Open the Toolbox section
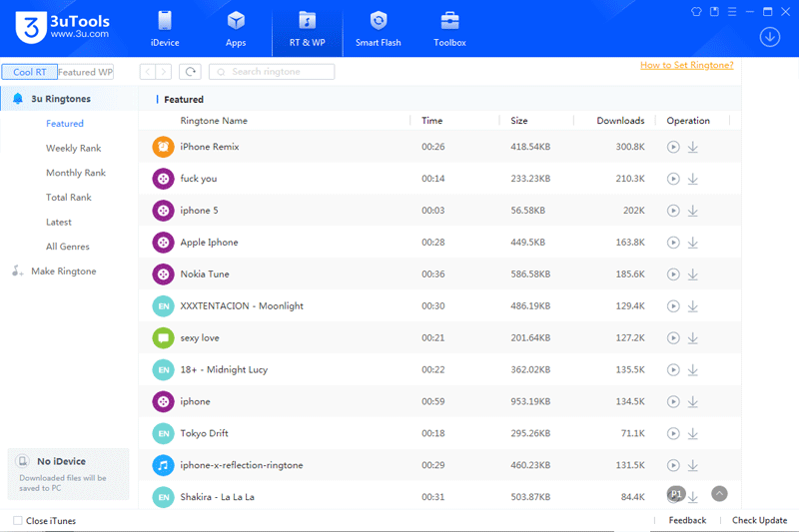The width and height of the screenshot is (799, 532). 449,29
